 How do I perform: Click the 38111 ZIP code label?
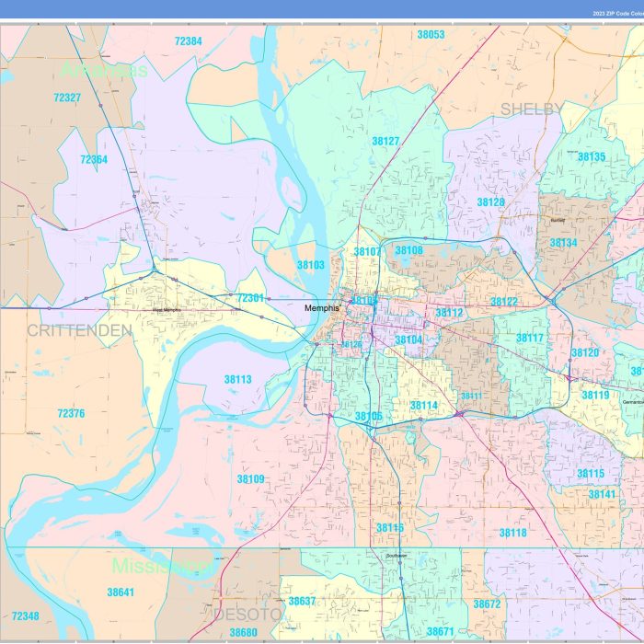(x=471, y=396)
